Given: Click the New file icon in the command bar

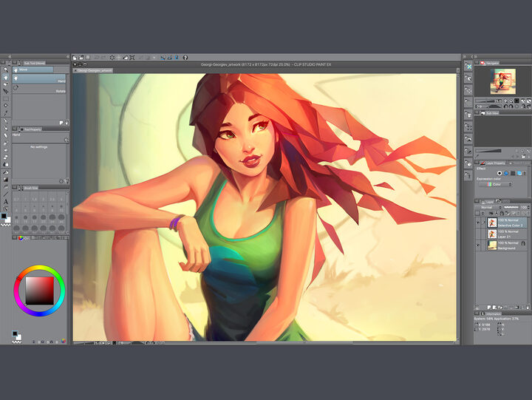Looking at the screenshot, I should point(75,58).
